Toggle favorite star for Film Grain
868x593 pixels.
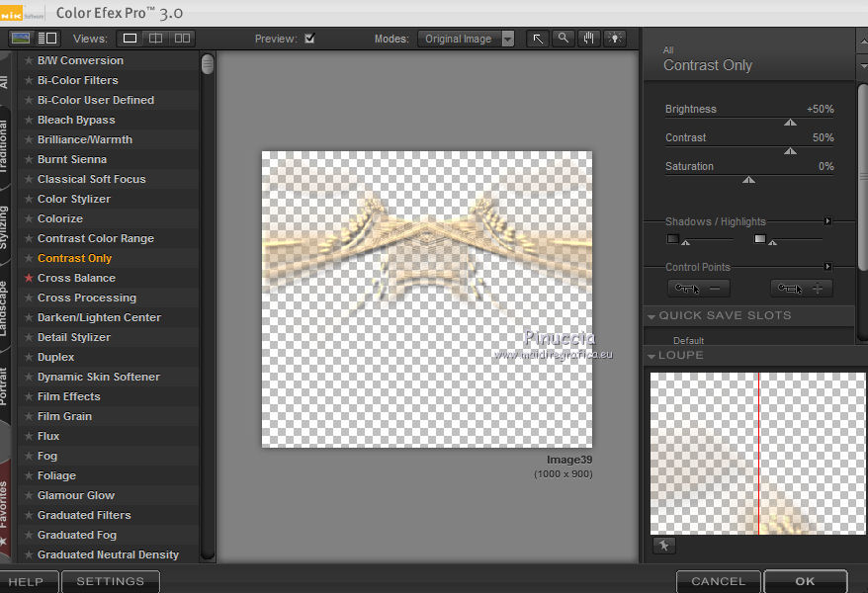(x=29, y=416)
